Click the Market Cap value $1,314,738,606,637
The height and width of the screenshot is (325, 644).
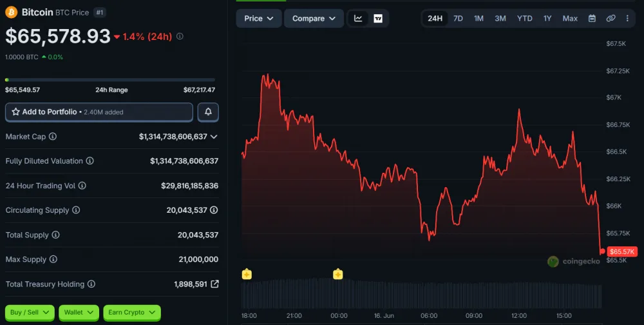tap(173, 137)
